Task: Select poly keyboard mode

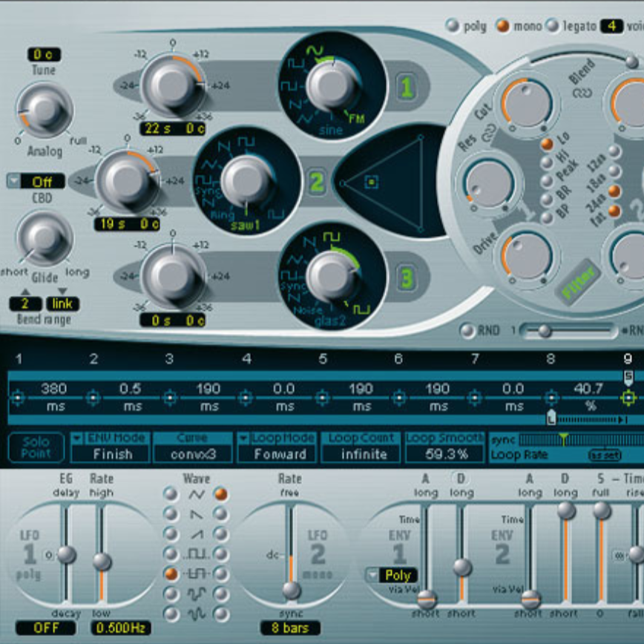Action: (x=452, y=26)
